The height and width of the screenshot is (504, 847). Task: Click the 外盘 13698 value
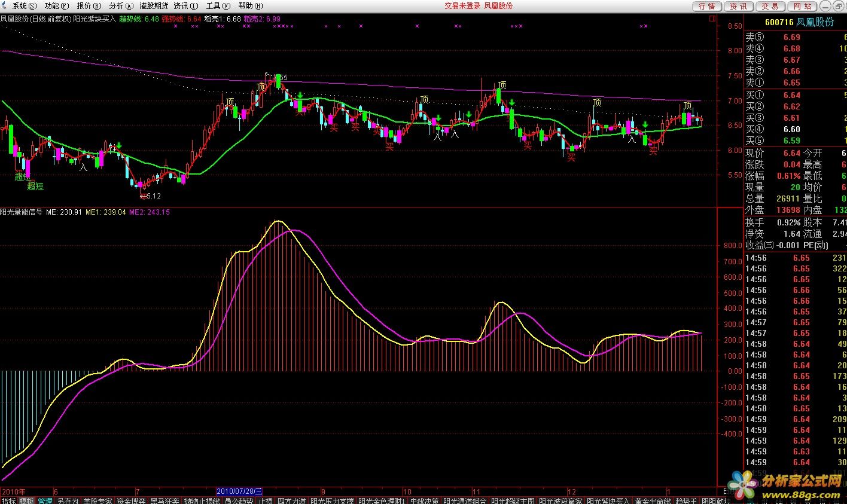(787, 210)
